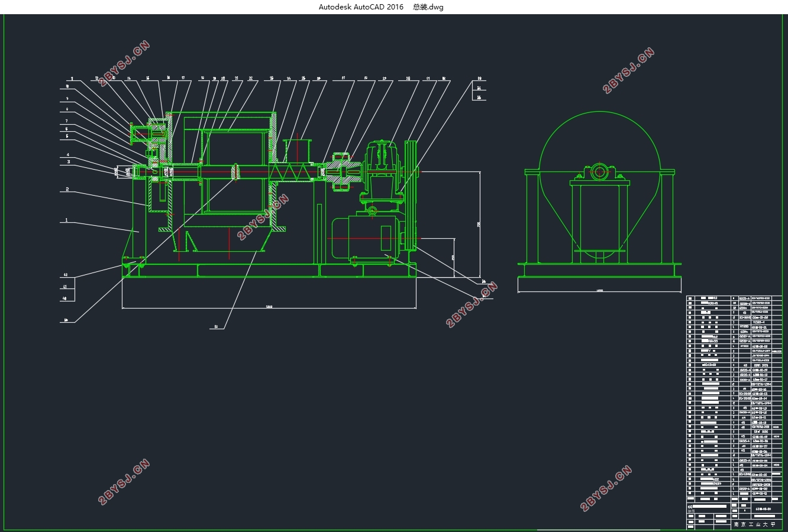Select balloon number 21 above side view
The width and height of the screenshot is (788, 532).
tap(235, 78)
